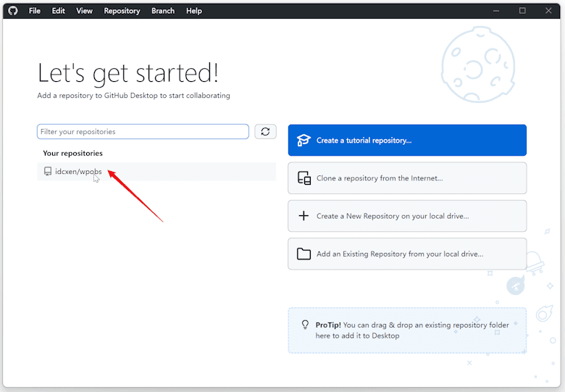The height and width of the screenshot is (392, 565).
Task: Open the Branch menu
Action: point(163,11)
